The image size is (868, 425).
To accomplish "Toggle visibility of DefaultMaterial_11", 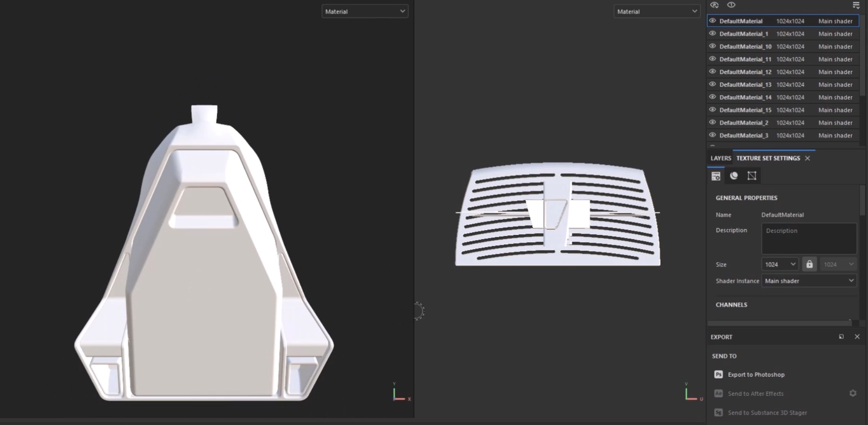I will pyautogui.click(x=713, y=59).
